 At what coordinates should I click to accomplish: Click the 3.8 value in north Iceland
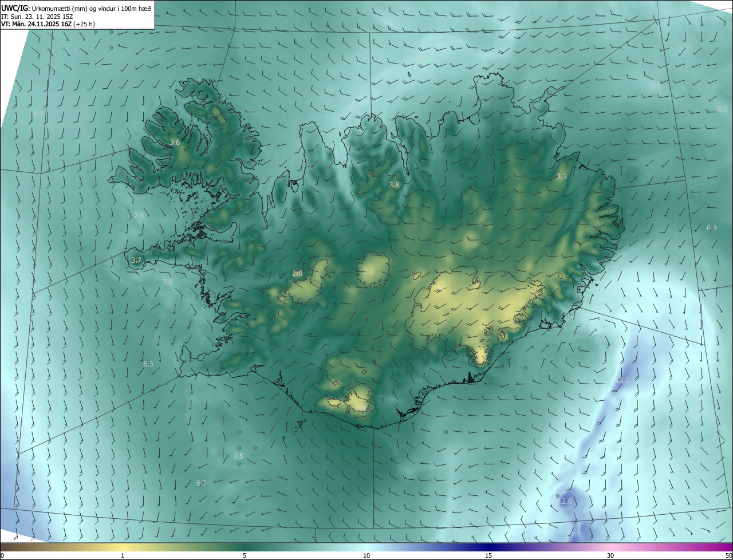coord(394,184)
